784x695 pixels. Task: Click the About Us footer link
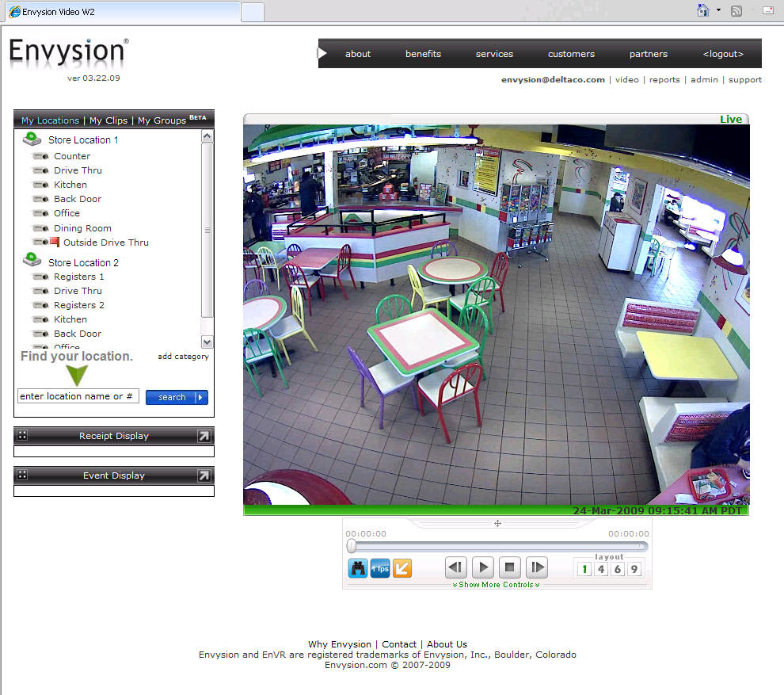[x=447, y=644]
